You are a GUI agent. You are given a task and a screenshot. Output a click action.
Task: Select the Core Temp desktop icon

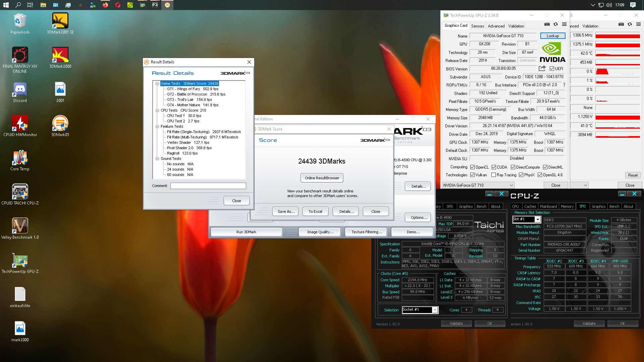tap(20, 160)
